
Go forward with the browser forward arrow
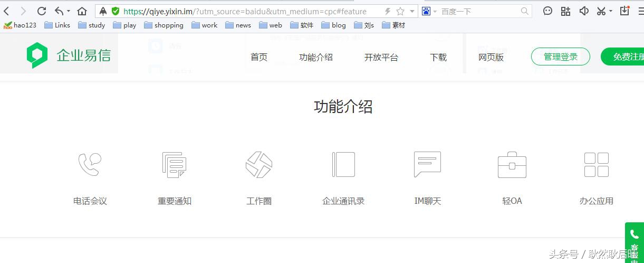23,11
